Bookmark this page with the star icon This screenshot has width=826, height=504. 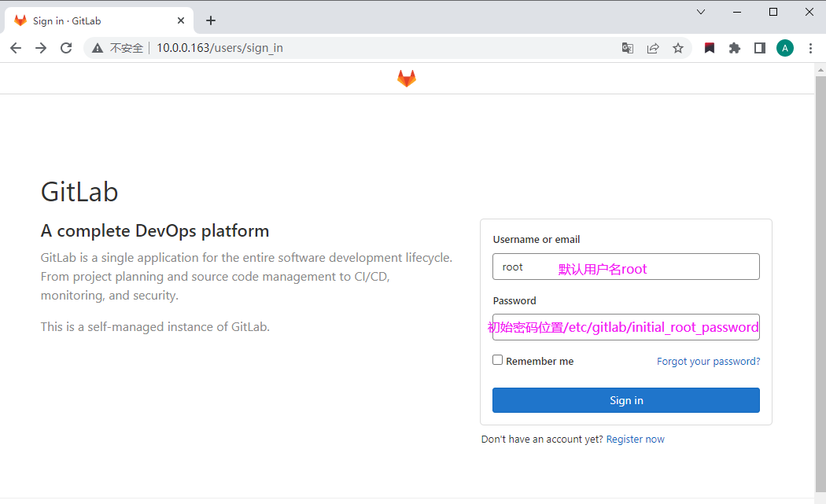pyautogui.click(x=677, y=48)
